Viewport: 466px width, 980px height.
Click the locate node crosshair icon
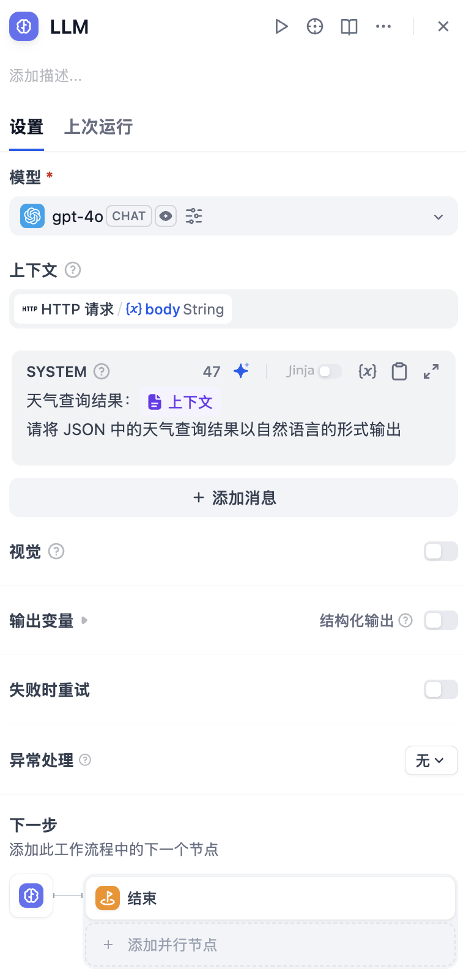pyautogui.click(x=315, y=26)
